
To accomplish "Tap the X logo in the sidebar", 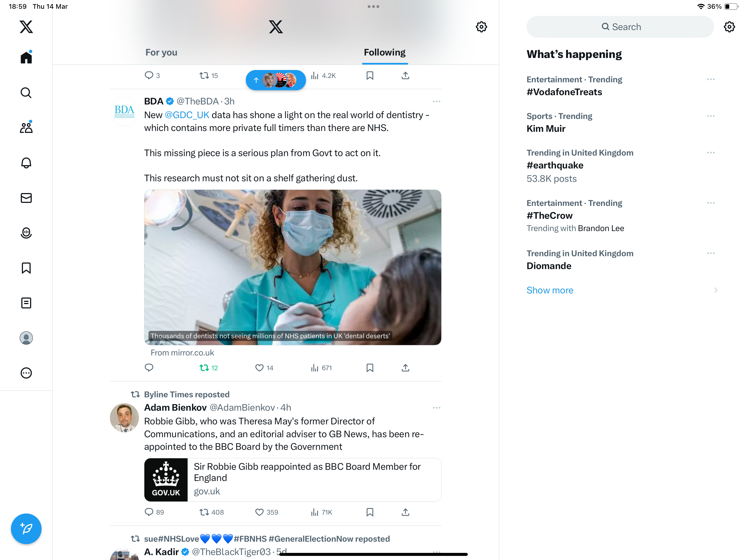I will tap(26, 27).
